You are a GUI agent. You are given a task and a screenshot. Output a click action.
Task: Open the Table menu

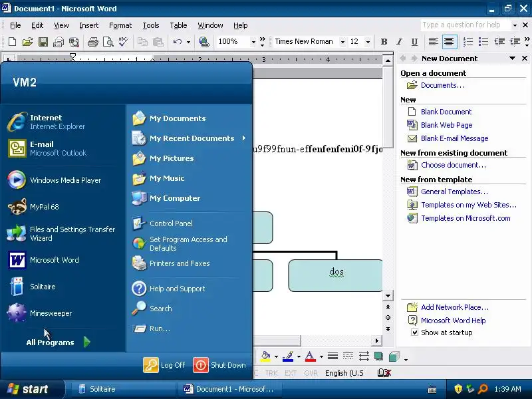pyautogui.click(x=178, y=25)
